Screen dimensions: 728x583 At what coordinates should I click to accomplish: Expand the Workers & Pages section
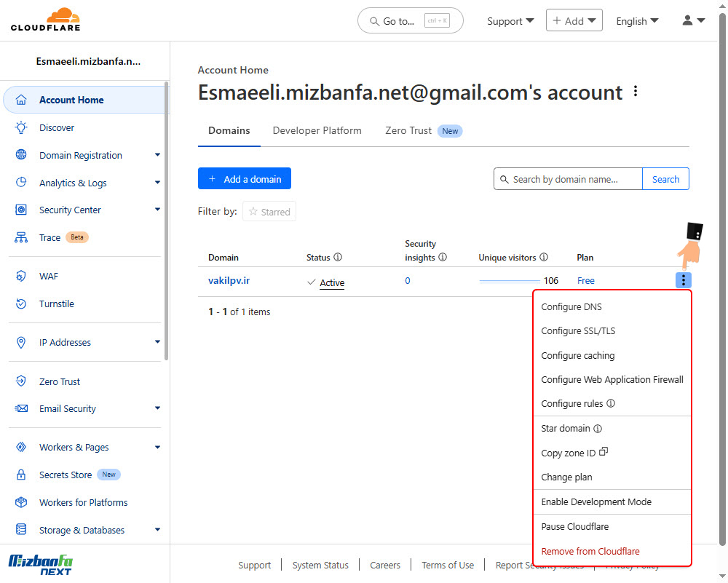(x=157, y=448)
